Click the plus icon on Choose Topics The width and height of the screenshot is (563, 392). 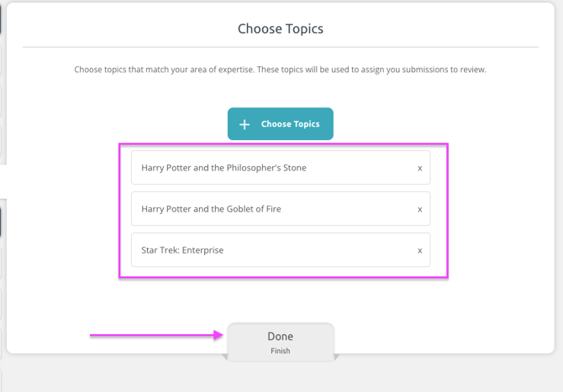tap(245, 124)
